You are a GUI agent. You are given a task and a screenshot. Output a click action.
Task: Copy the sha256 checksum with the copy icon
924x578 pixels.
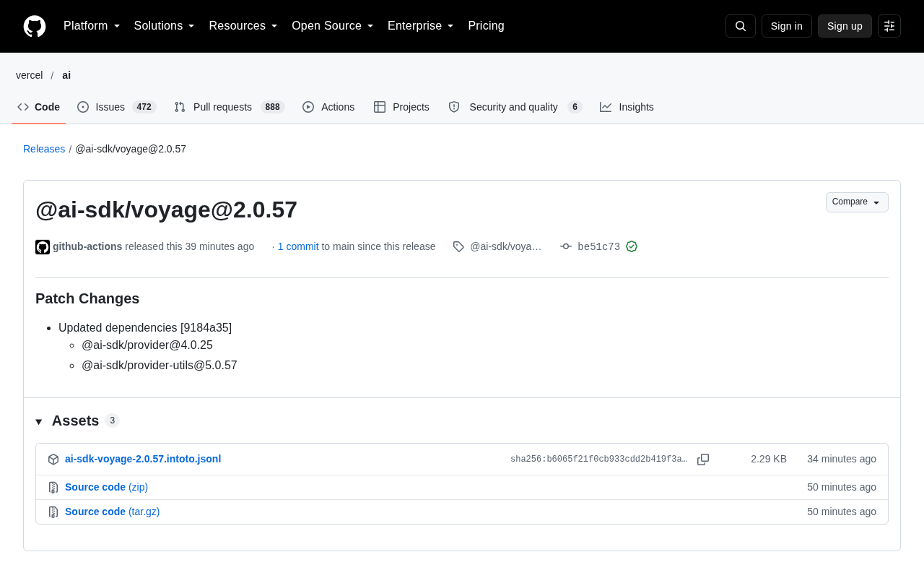[703, 460]
